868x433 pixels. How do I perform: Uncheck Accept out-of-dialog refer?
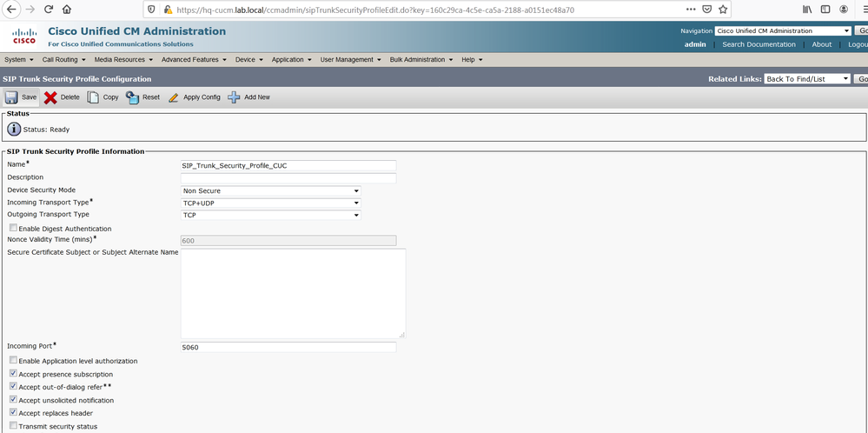click(13, 386)
